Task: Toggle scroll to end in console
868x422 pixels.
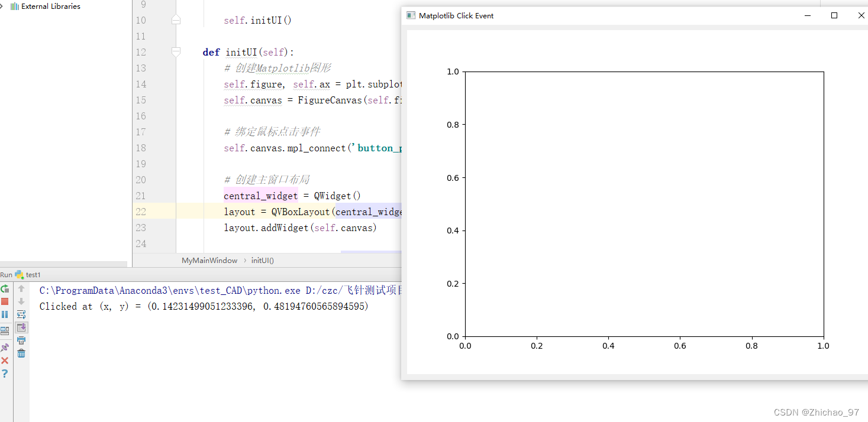Action: [x=21, y=328]
